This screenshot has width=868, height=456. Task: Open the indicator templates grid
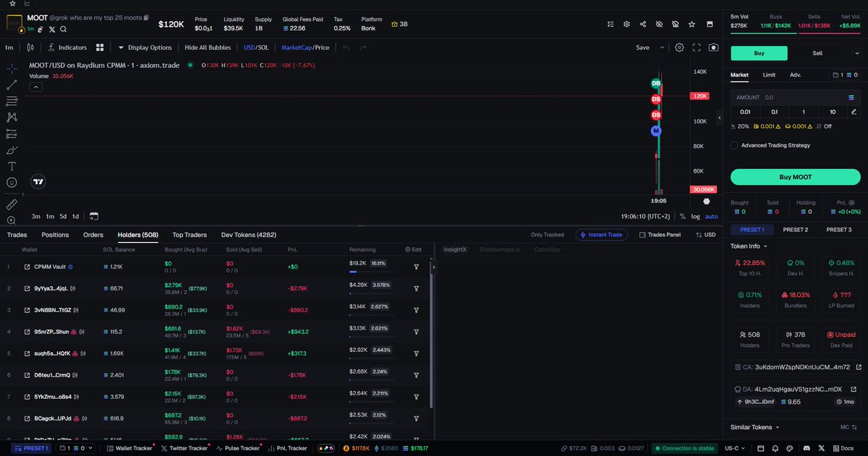(x=101, y=48)
